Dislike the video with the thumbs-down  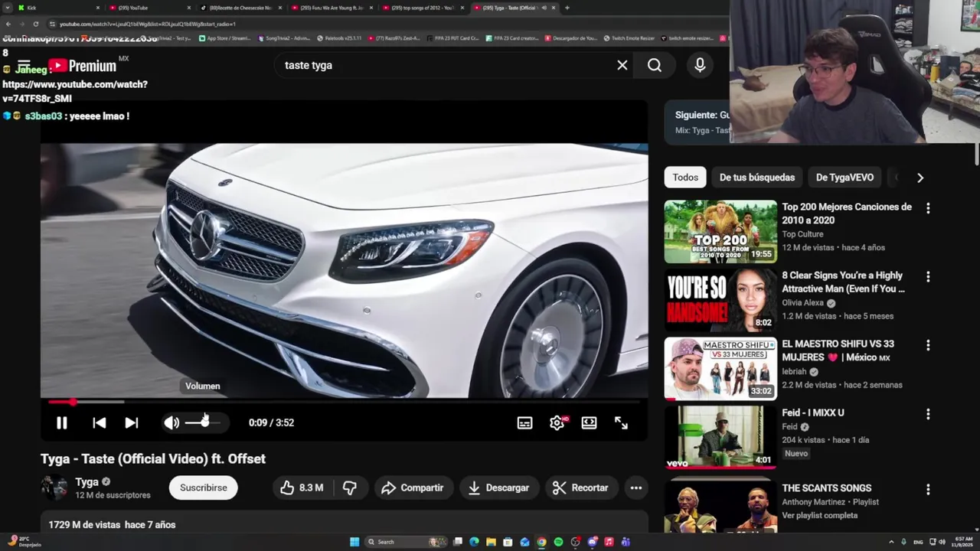[350, 487]
